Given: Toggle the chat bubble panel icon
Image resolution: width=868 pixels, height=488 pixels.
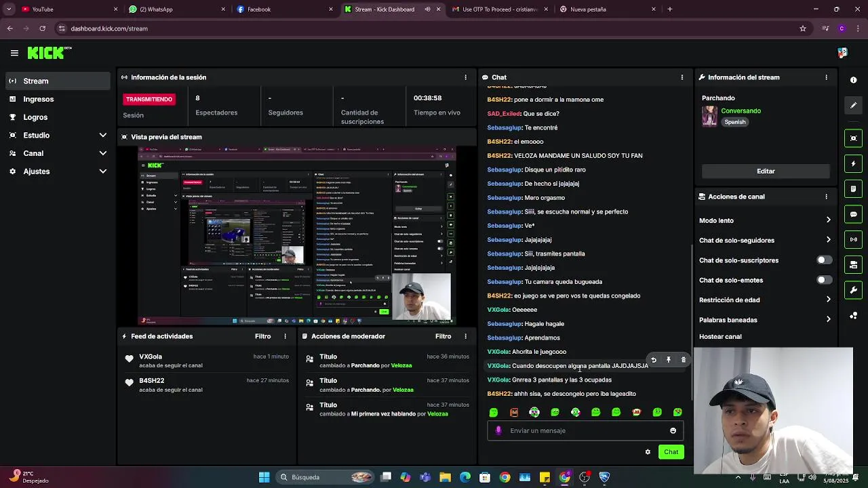Looking at the screenshot, I should (853, 214).
